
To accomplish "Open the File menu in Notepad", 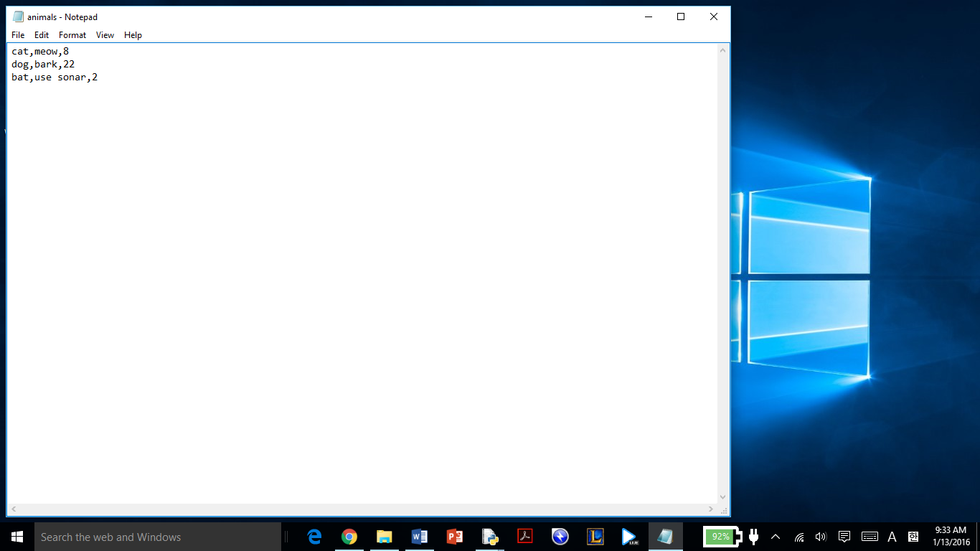I will click(x=17, y=34).
